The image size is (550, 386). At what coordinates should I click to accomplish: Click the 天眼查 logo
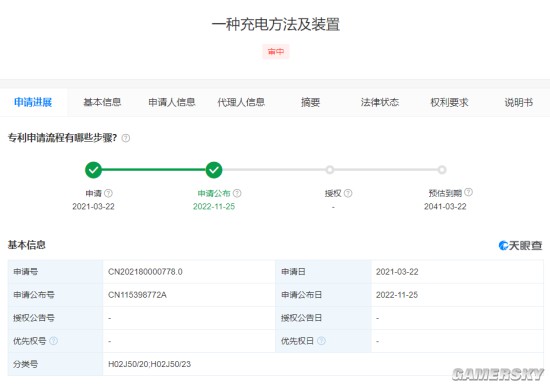(520, 246)
